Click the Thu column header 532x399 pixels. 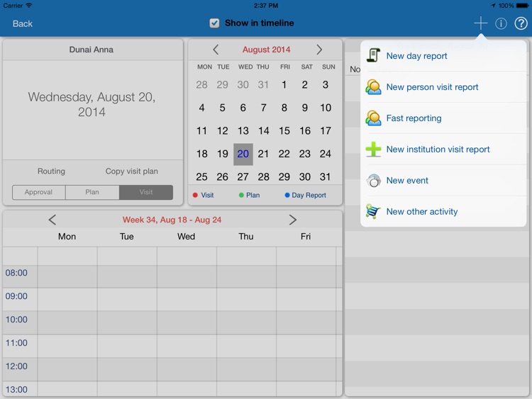245,236
